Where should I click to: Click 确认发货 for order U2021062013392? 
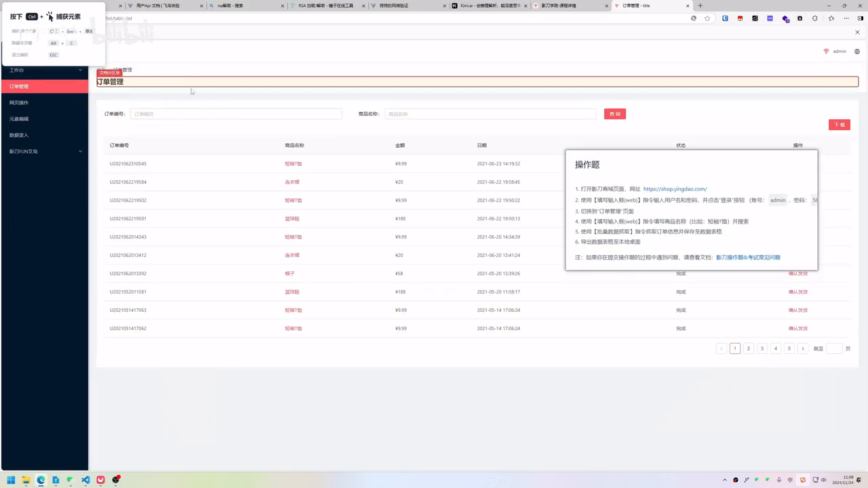point(798,273)
